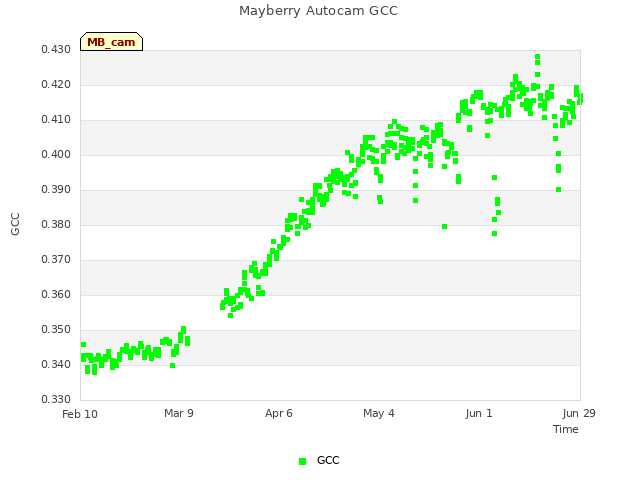Click the green GCC legend swatch

[x=302, y=461]
